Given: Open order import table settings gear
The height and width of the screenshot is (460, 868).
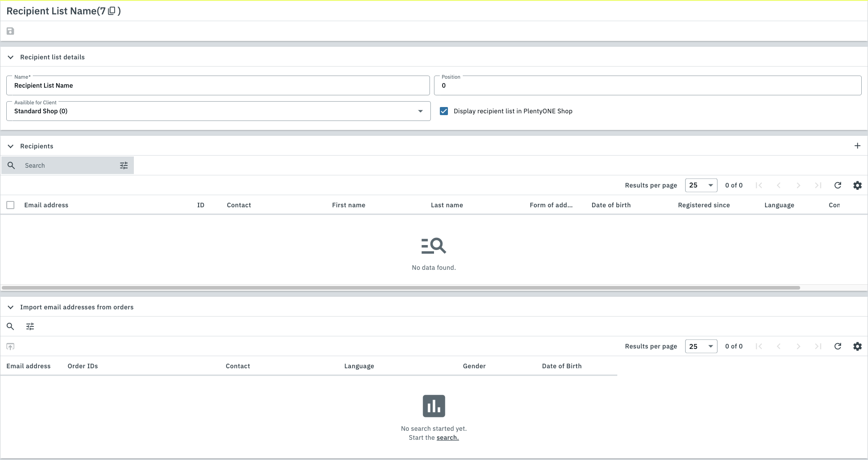Looking at the screenshot, I should click(857, 346).
